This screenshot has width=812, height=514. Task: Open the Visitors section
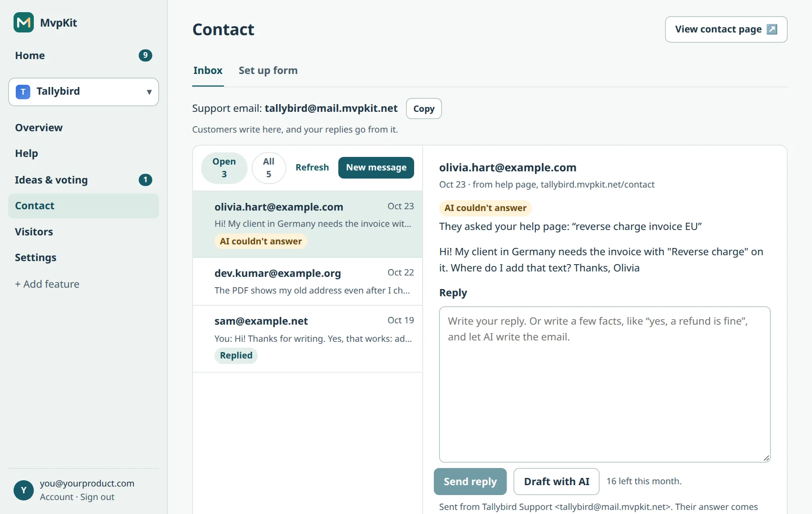coord(83,232)
